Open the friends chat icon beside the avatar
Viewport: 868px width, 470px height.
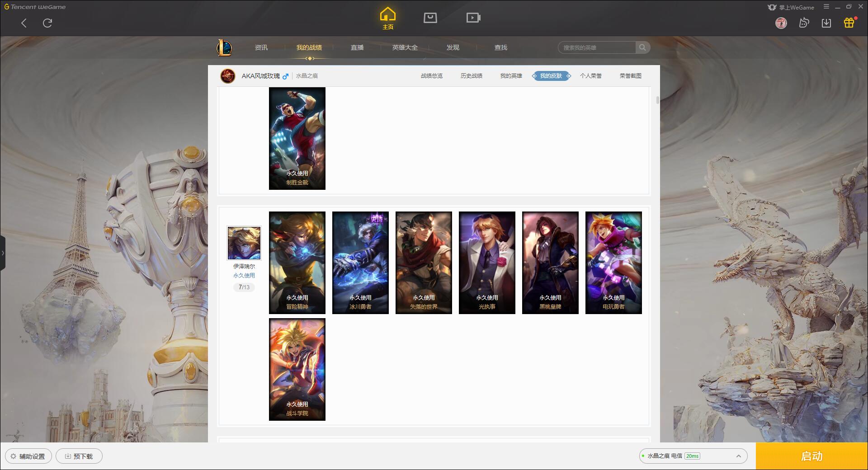[x=804, y=23]
